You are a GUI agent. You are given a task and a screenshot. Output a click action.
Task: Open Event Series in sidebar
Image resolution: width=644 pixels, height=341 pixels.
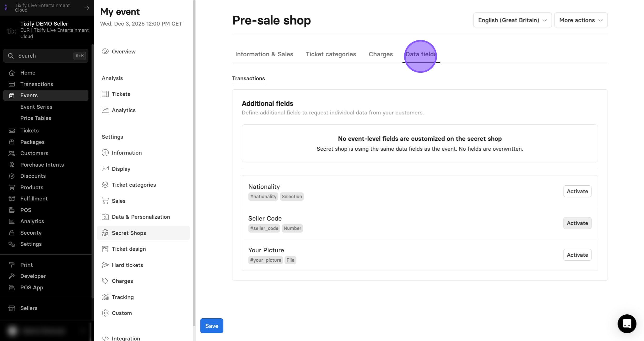36,107
